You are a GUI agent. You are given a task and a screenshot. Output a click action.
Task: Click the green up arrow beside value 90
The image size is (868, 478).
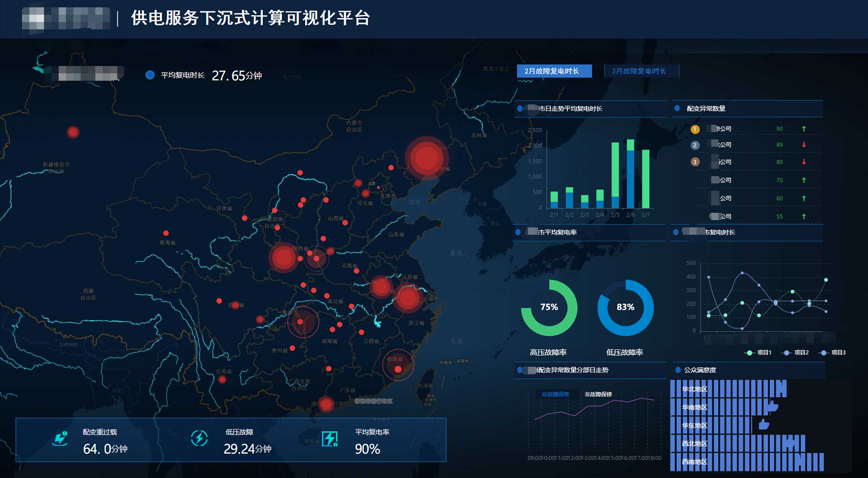tap(804, 128)
